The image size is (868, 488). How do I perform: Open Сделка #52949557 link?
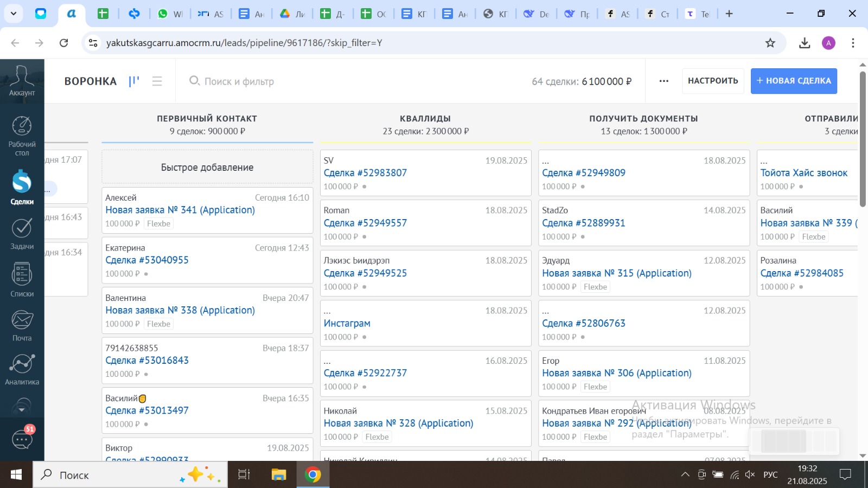tap(365, 223)
